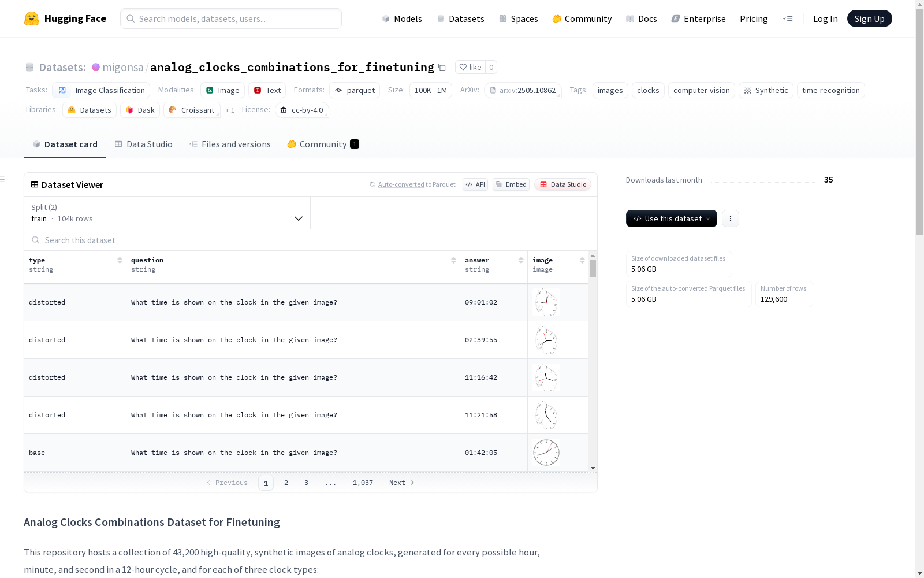Screen dimensions: 924x578
Task: Copy dataset name with the copy icon
Action: point(442,67)
